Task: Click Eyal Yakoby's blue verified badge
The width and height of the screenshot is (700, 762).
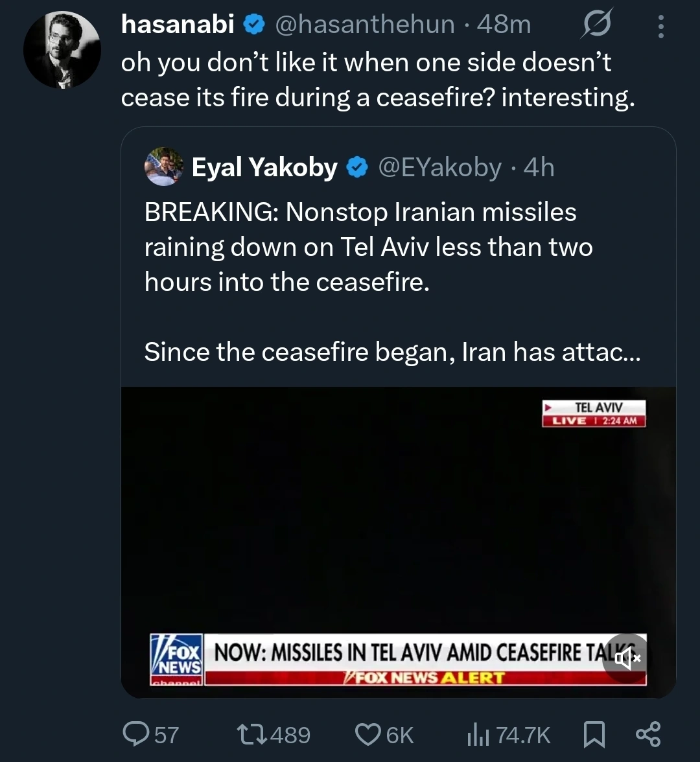Action: point(356,168)
